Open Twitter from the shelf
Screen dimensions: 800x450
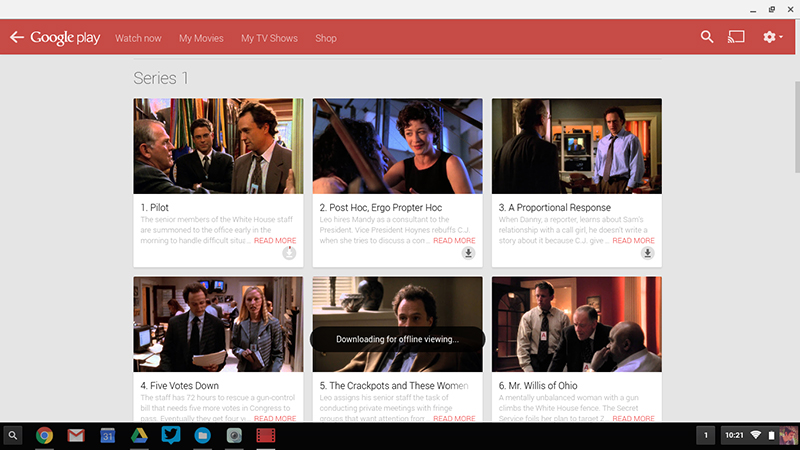coord(171,435)
